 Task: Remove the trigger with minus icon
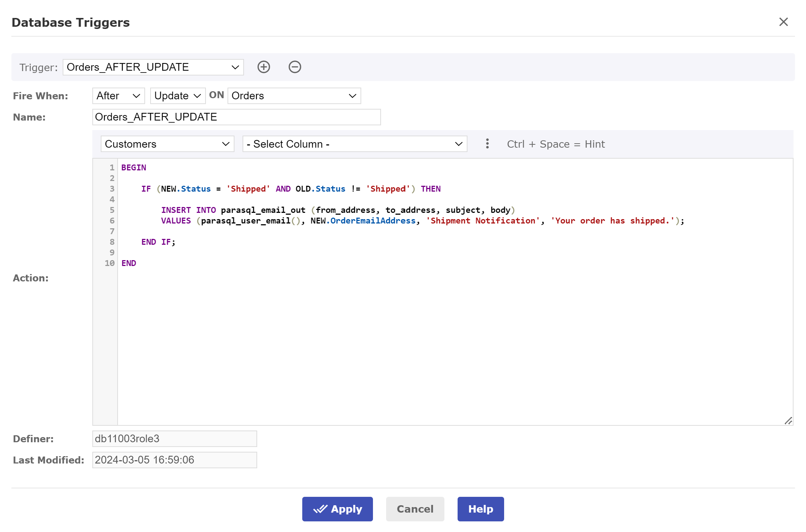coord(295,67)
